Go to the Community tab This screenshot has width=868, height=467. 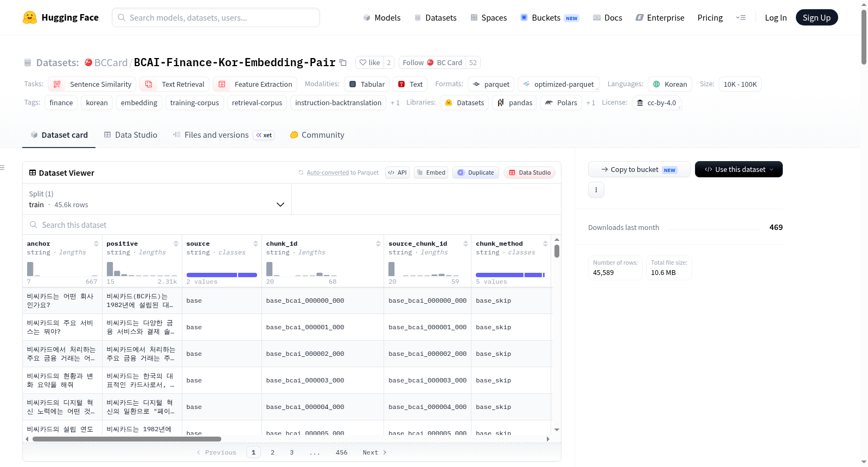click(x=317, y=135)
